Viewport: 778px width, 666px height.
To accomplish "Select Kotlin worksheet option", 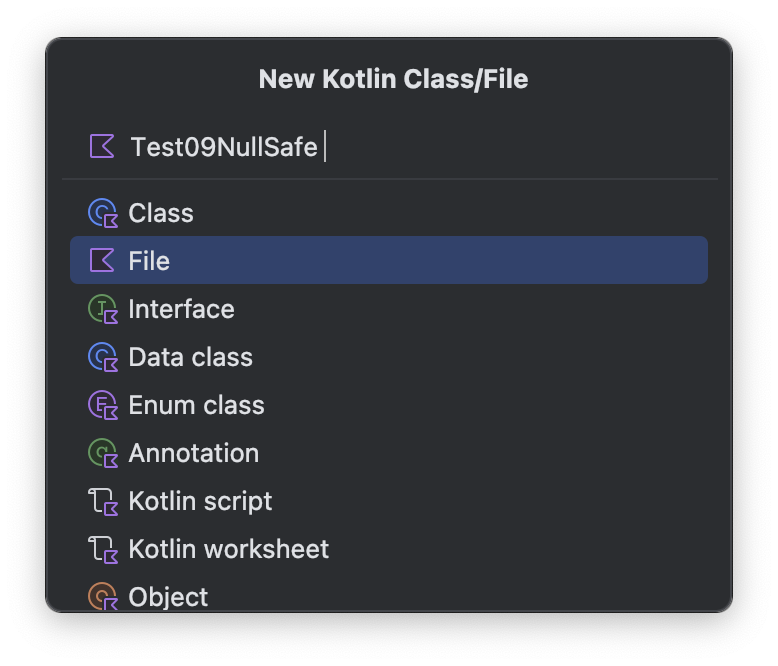I will (x=228, y=549).
